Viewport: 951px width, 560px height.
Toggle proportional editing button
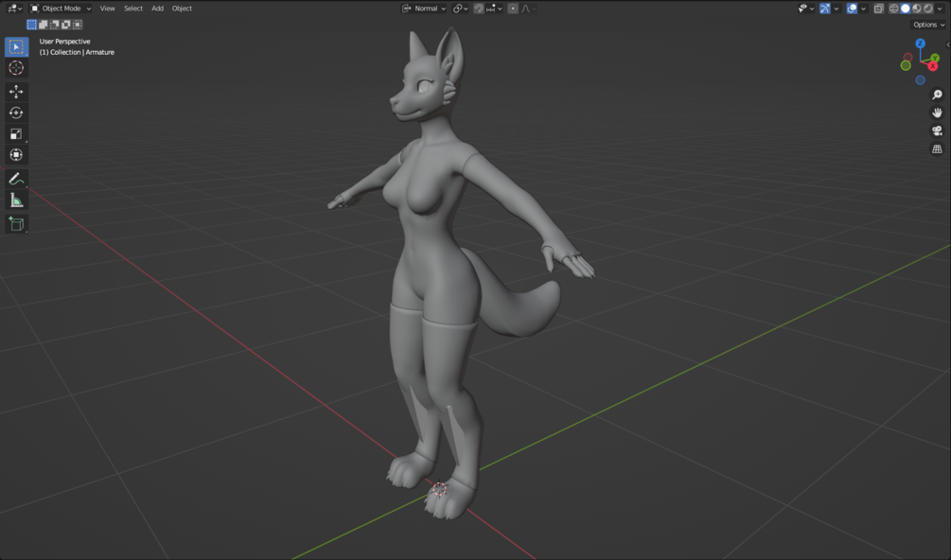(x=513, y=9)
